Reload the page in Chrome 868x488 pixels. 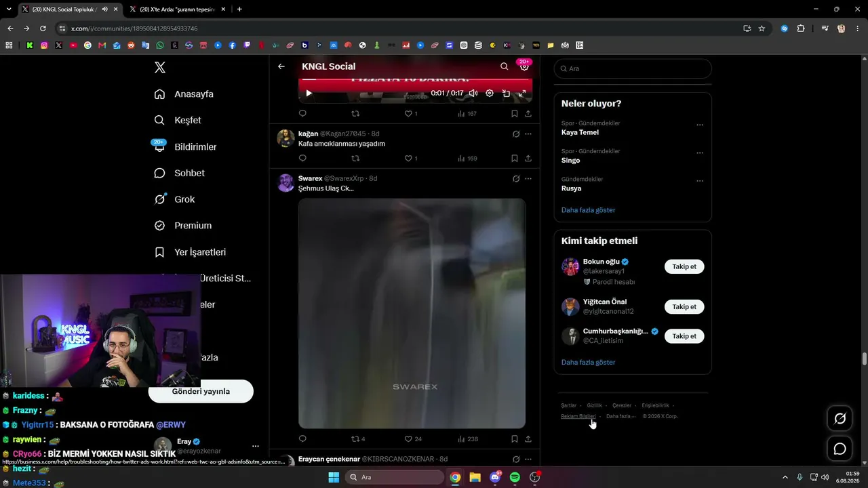[x=43, y=28]
